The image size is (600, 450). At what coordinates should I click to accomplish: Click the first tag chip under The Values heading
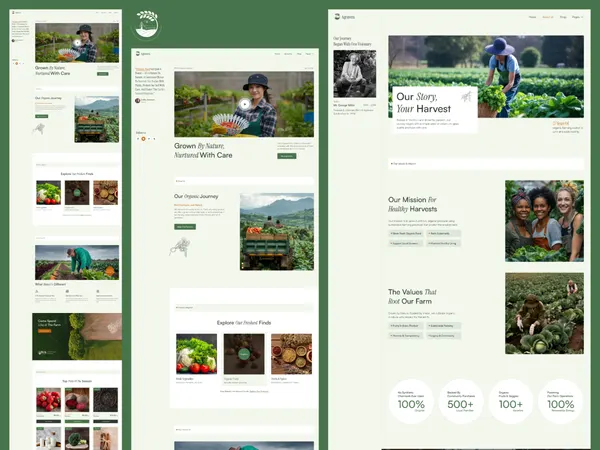pyautogui.click(x=406, y=326)
